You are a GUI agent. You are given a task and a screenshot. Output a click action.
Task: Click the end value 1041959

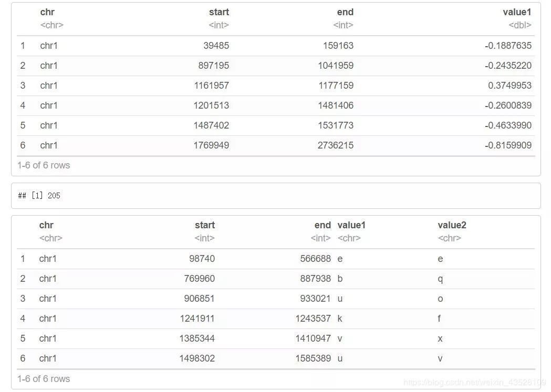pyautogui.click(x=336, y=66)
